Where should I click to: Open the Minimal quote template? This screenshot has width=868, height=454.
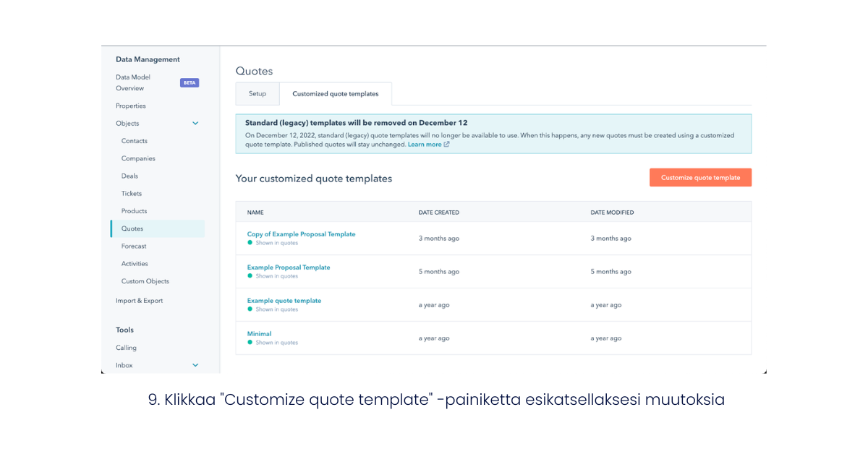click(259, 334)
